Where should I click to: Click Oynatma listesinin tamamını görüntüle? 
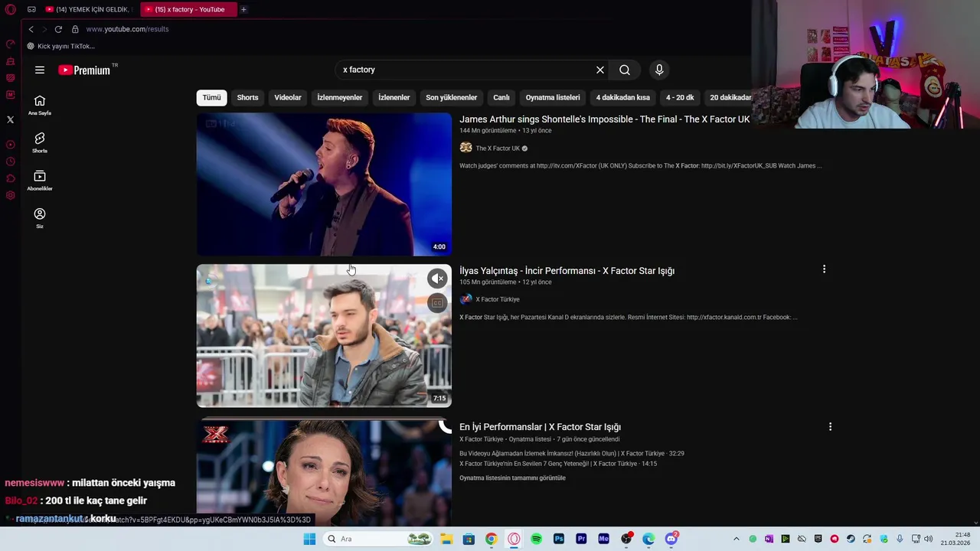click(x=512, y=478)
